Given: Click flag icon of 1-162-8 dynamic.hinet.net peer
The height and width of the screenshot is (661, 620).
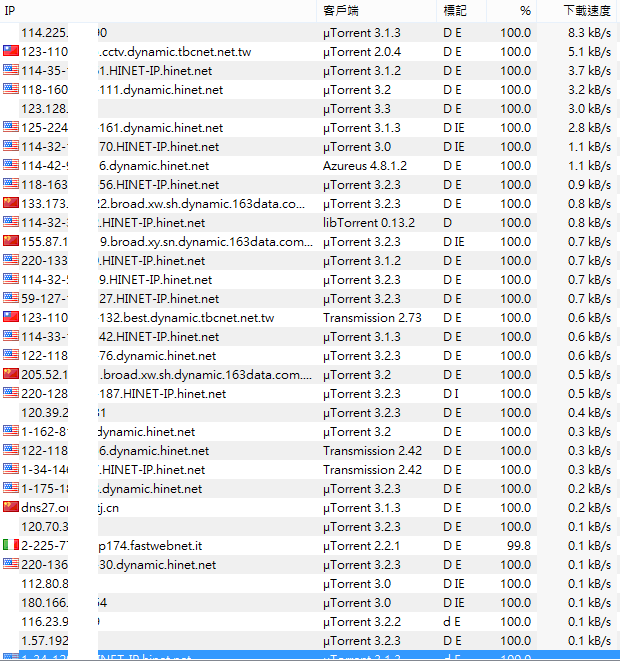Looking at the screenshot, I should tap(11, 430).
